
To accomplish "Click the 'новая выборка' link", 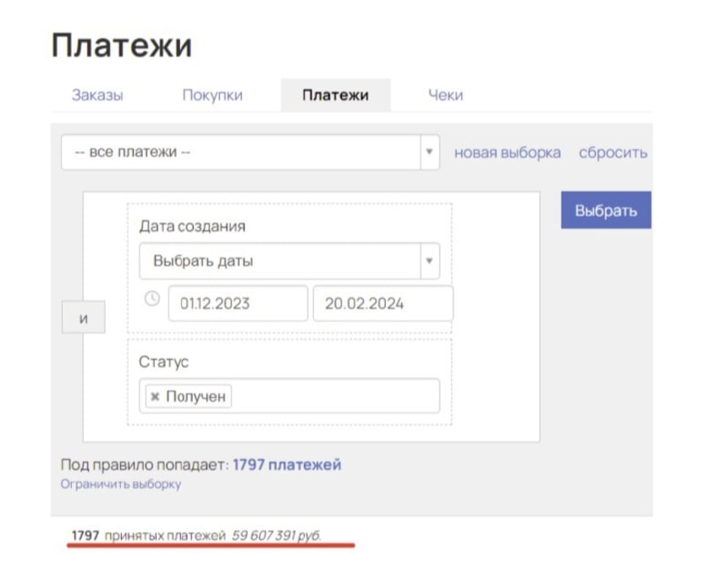I will coord(507,152).
